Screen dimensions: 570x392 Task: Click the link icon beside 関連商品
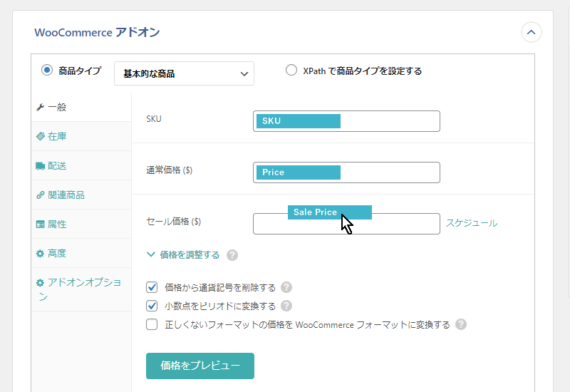(x=41, y=195)
